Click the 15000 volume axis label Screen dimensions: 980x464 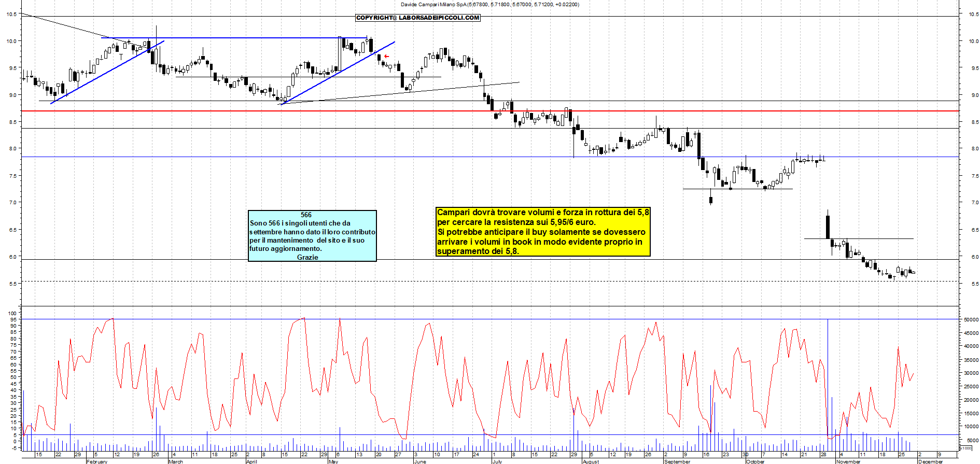[x=971, y=414]
